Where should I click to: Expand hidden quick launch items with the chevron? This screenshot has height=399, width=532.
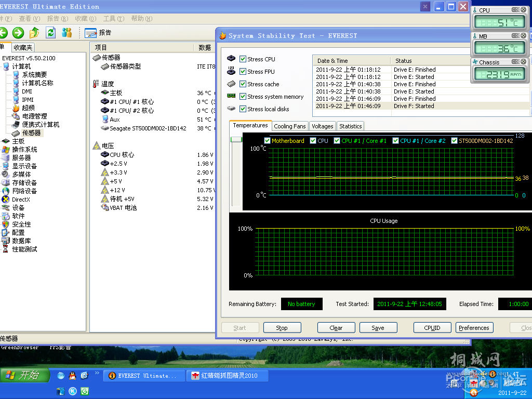coord(97,373)
